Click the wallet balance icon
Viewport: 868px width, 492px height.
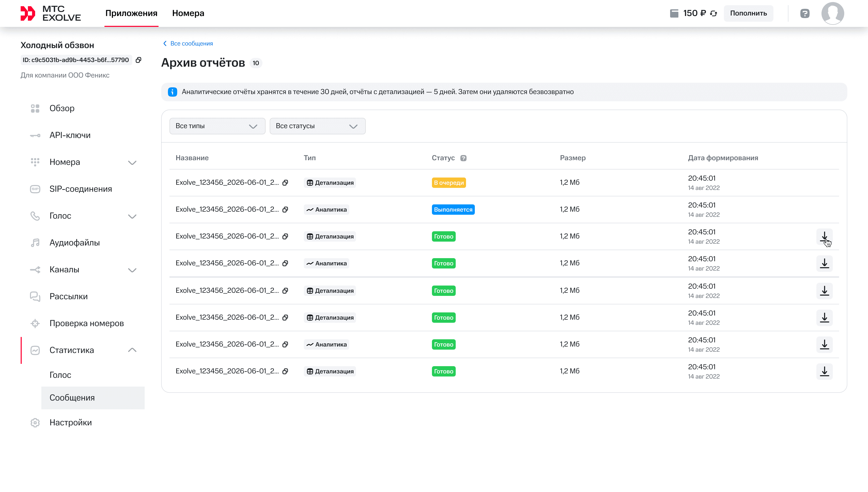coord(674,13)
